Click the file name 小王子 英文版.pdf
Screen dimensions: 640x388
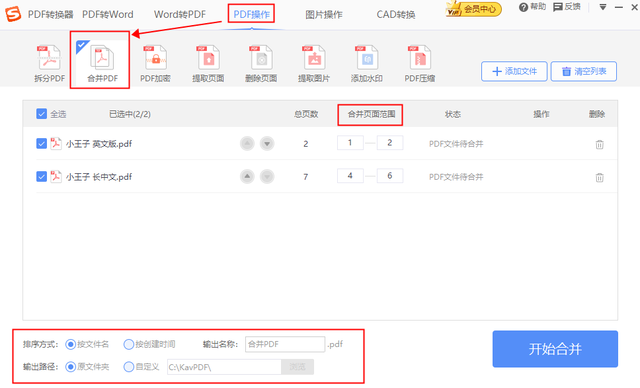tap(99, 144)
